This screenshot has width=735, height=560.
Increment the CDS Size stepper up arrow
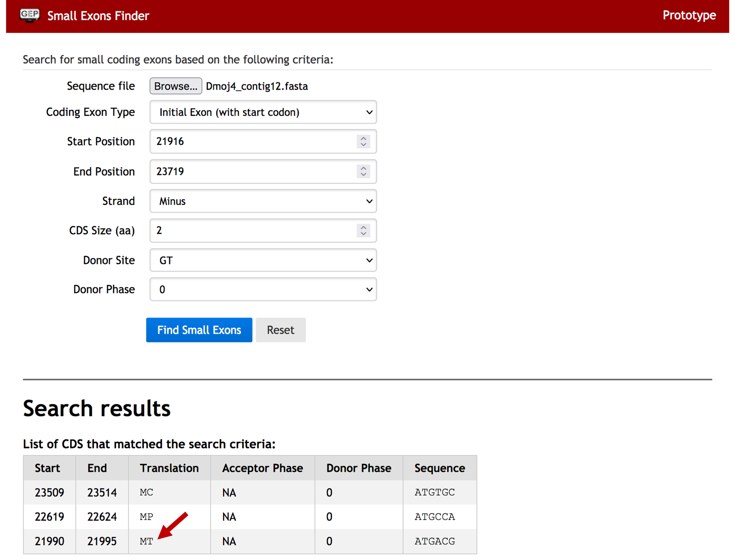tap(363, 227)
